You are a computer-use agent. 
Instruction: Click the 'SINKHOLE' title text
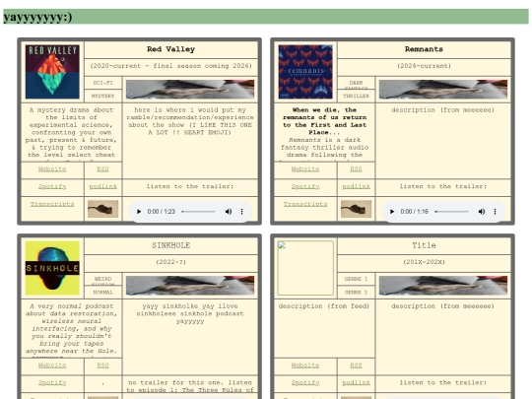tap(171, 245)
